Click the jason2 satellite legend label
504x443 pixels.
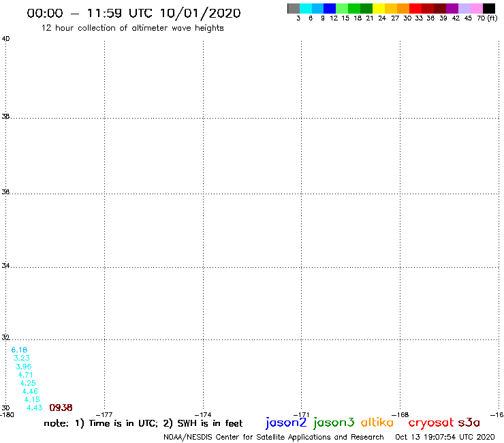[x=286, y=423]
